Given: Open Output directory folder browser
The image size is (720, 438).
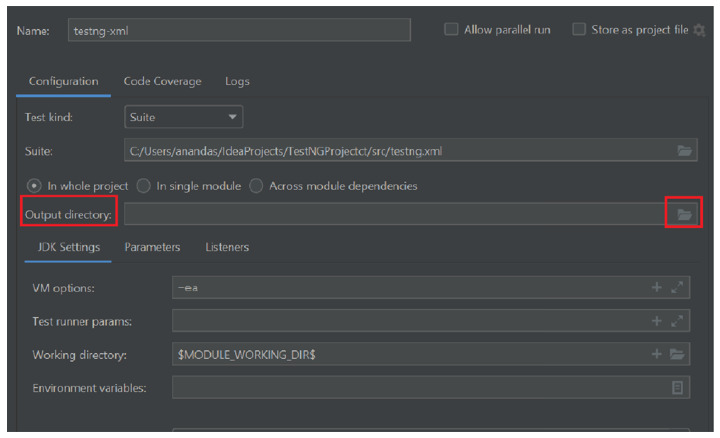Looking at the screenshot, I should click(x=684, y=214).
